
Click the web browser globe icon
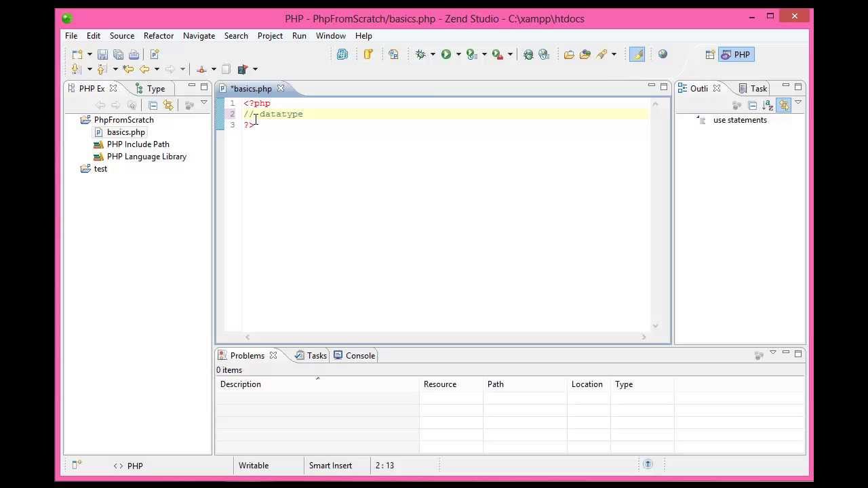coord(663,55)
